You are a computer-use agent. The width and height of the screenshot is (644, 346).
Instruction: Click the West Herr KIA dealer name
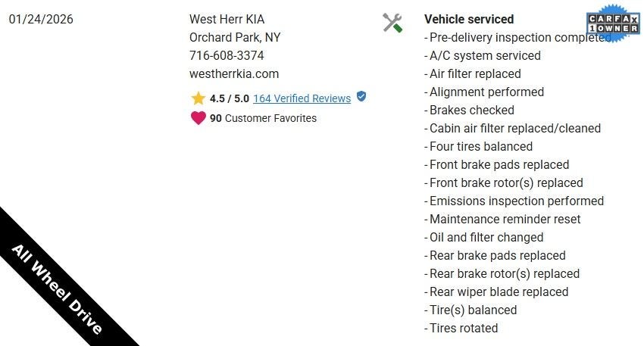(227, 19)
